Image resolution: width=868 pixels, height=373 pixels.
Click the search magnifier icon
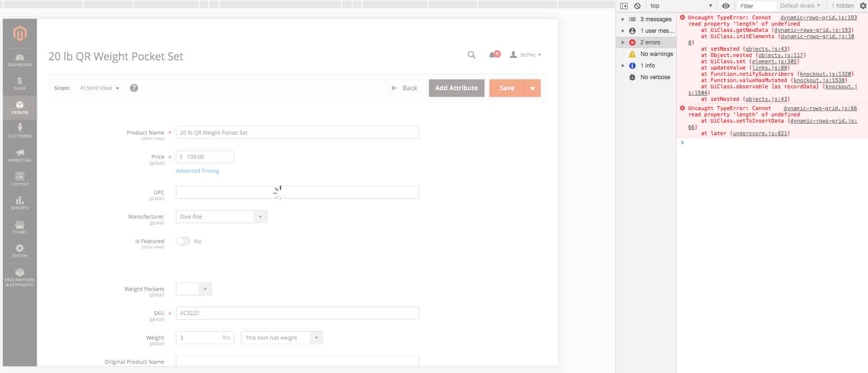(x=471, y=55)
